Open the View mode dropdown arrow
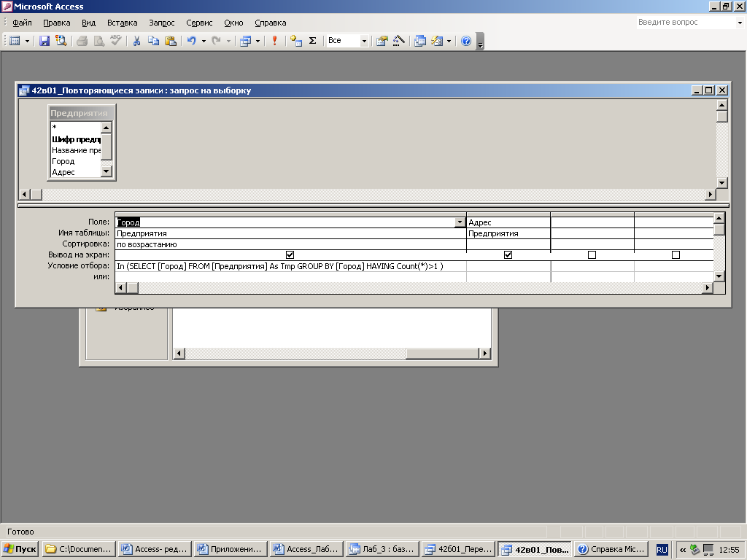747x560 pixels. pos(27,41)
